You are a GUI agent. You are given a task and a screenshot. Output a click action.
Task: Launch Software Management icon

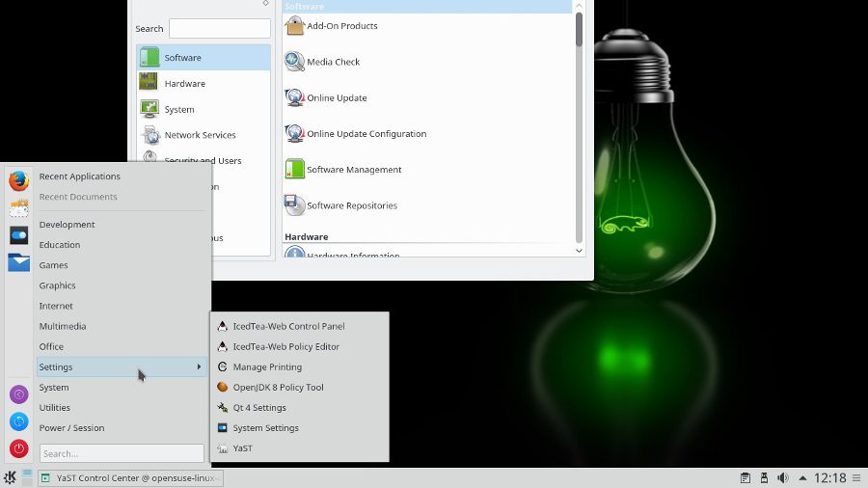coord(294,170)
